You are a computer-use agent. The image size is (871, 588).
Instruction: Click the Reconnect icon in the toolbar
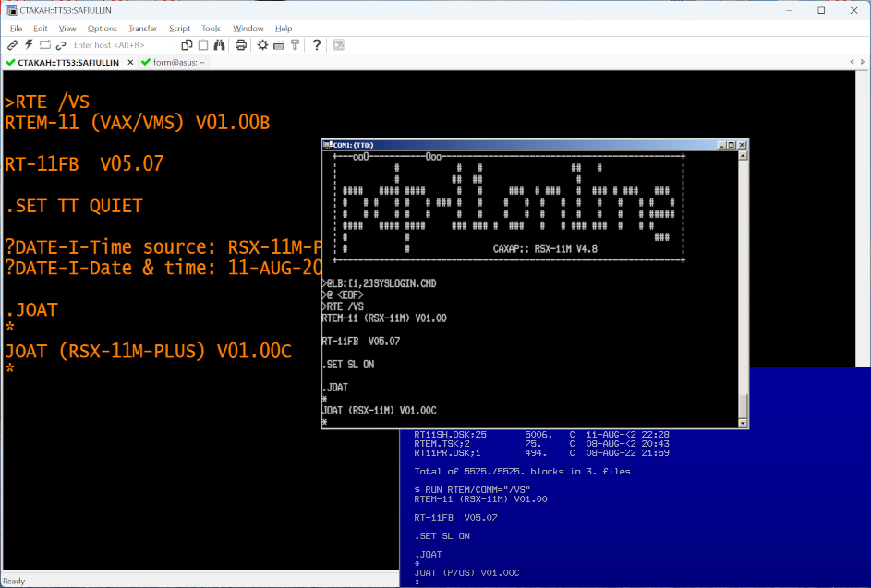[44, 44]
